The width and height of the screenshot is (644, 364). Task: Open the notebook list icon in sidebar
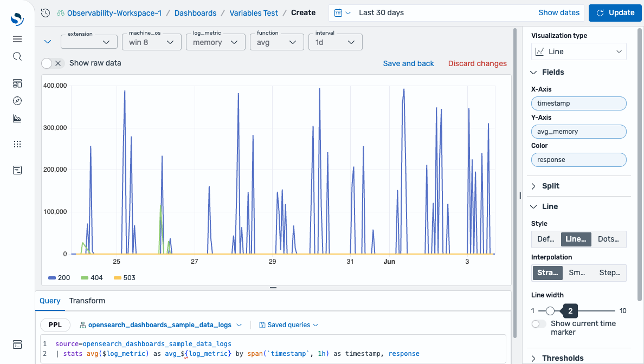point(17,170)
